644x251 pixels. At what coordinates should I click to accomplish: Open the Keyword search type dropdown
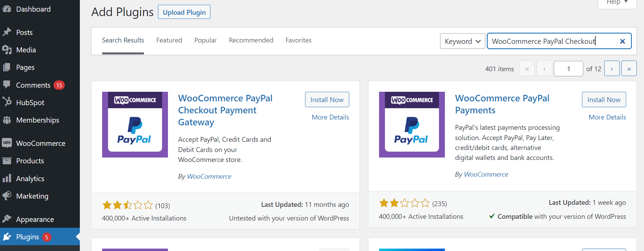(x=462, y=41)
